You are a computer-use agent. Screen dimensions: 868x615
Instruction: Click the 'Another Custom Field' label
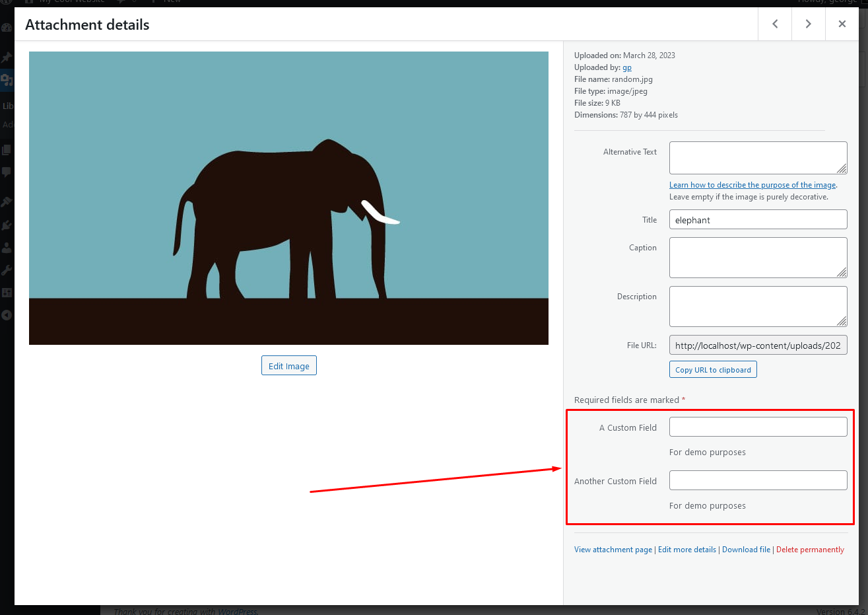point(615,481)
